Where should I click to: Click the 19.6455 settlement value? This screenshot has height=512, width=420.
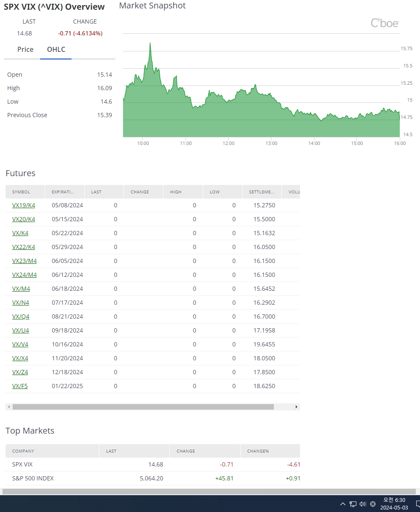[x=264, y=344]
